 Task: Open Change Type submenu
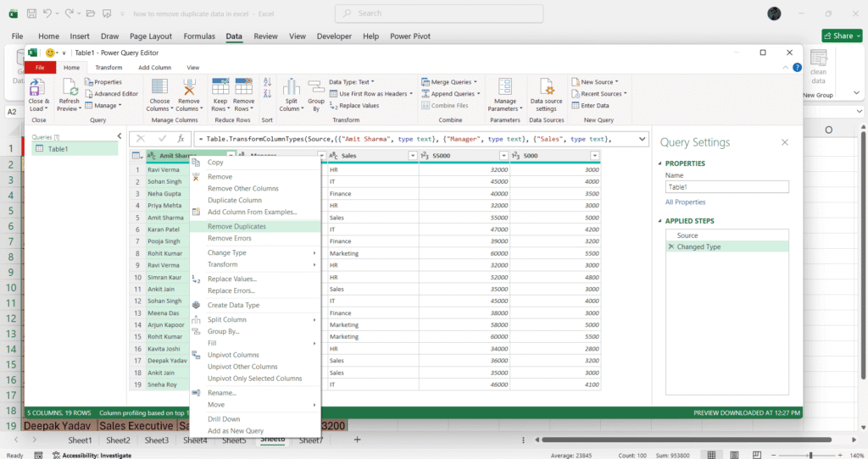click(255, 252)
